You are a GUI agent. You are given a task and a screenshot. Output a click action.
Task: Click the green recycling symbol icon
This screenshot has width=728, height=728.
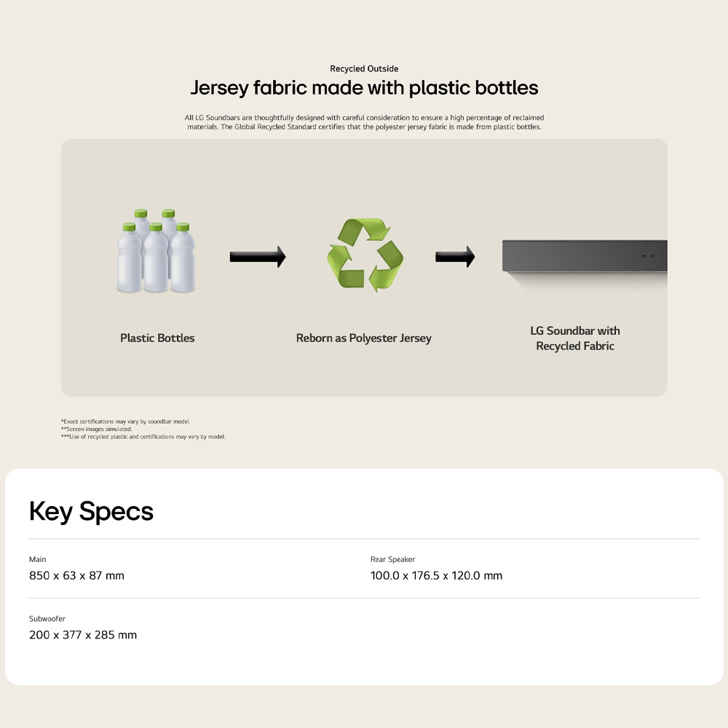[365, 256]
